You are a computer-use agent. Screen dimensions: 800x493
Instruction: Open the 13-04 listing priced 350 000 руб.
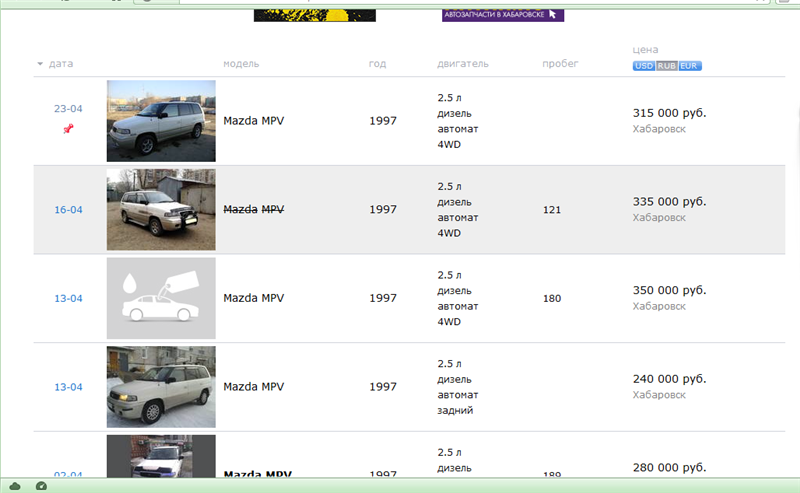pos(68,299)
